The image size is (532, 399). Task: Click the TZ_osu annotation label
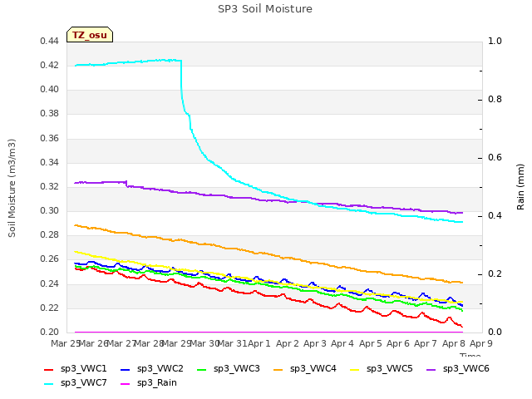coord(90,35)
